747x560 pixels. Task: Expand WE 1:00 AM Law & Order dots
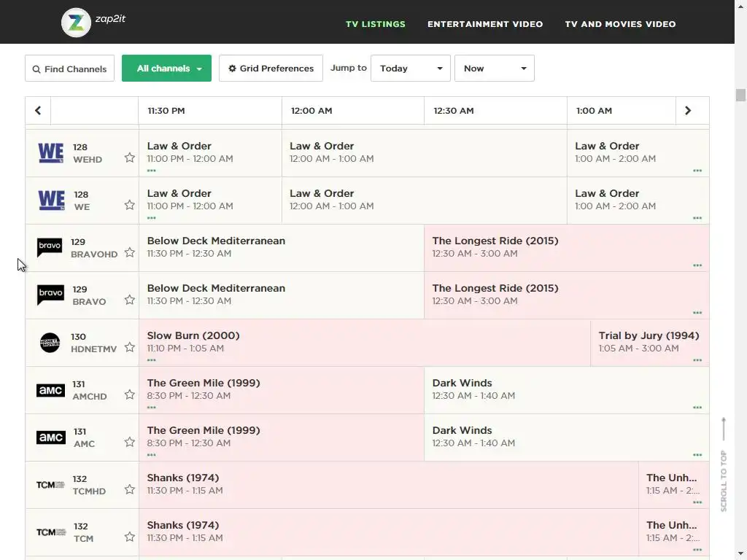tap(697, 218)
